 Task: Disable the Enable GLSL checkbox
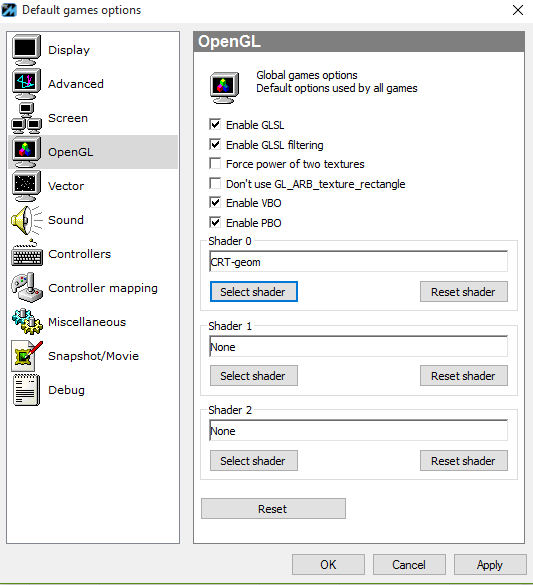coord(215,125)
